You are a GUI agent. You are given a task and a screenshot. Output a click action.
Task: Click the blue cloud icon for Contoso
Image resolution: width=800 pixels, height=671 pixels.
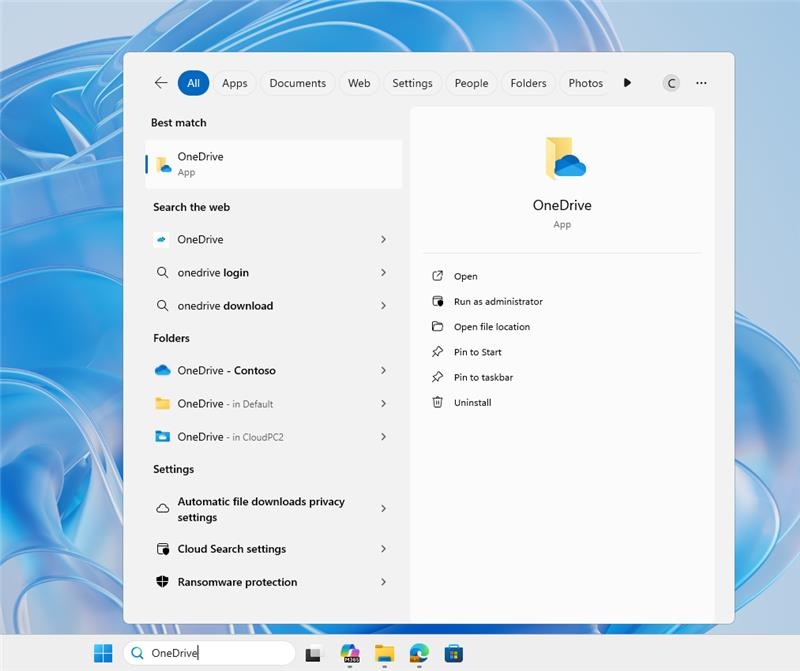[162, 370]
